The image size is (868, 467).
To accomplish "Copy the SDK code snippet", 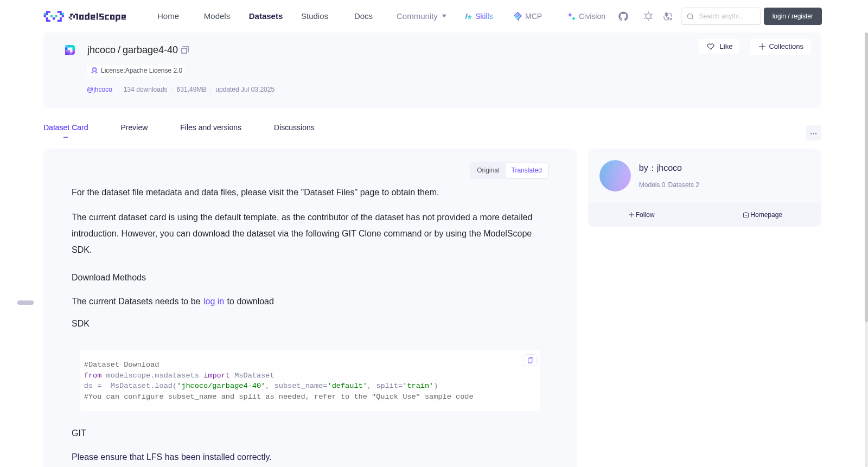I will tap(531, 360).
